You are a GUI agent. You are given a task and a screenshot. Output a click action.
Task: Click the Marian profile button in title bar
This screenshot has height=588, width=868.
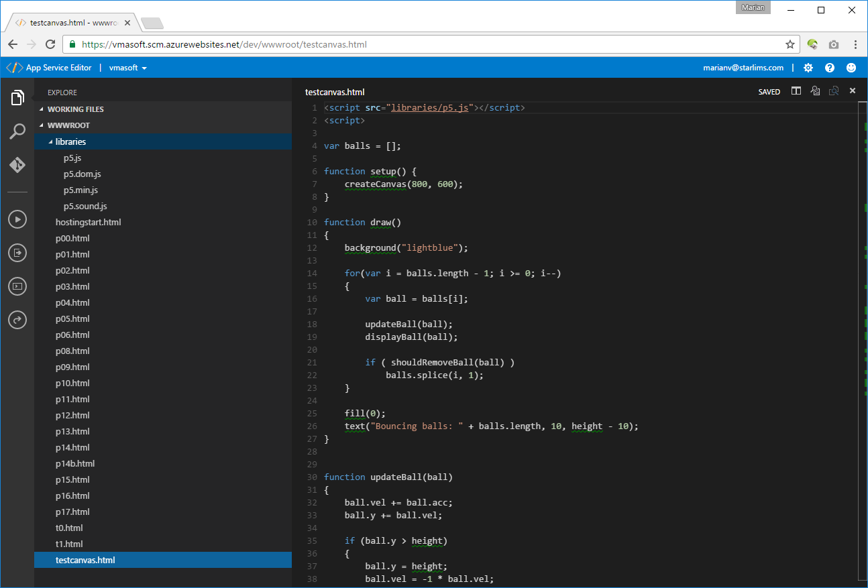click(x=754, y=8)
